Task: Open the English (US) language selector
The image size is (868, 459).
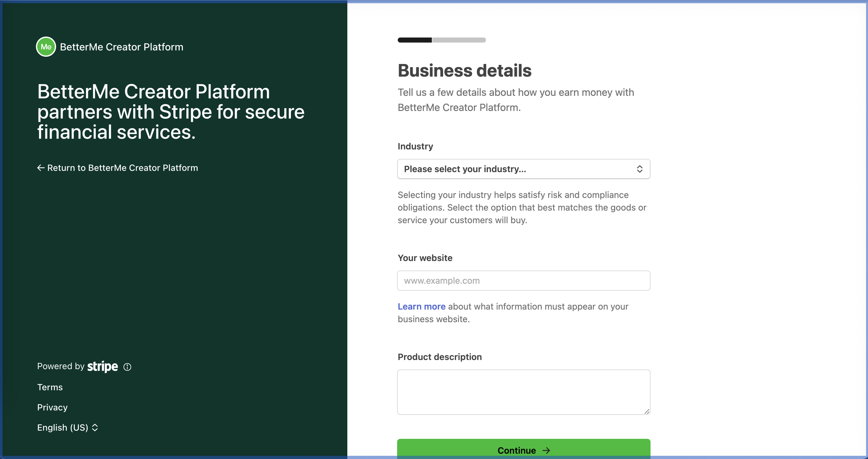Action: [68, 427]
